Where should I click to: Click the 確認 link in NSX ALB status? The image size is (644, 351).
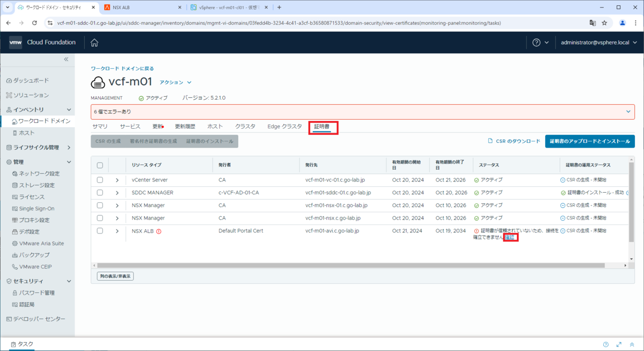pos(510,237)
